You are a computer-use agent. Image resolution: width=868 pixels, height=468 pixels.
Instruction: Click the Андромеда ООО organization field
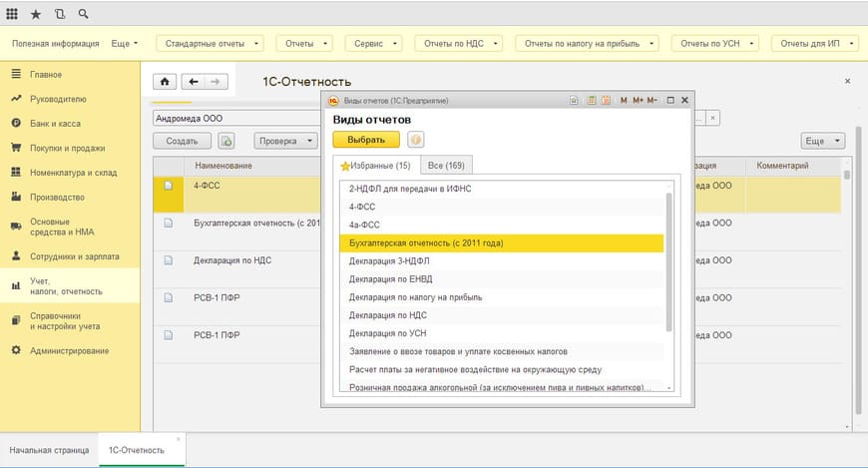tap(236, 119)
